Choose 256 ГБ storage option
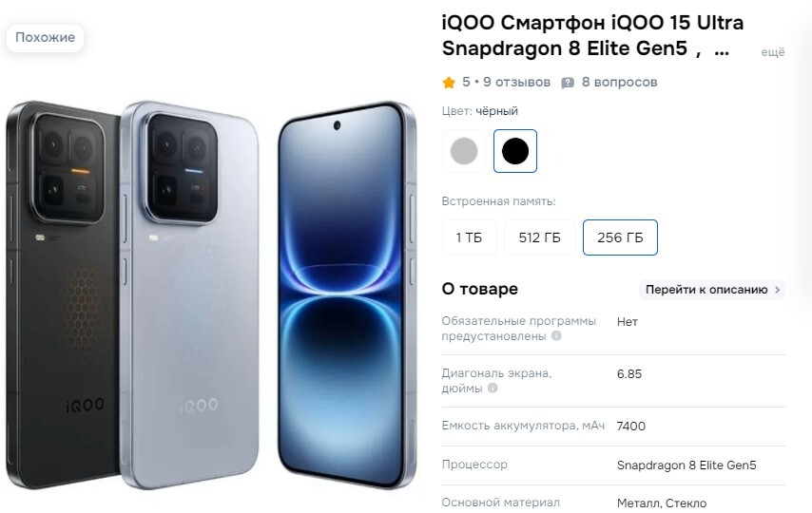Viewport: 812px width, 513px height. tap(620, 237)
